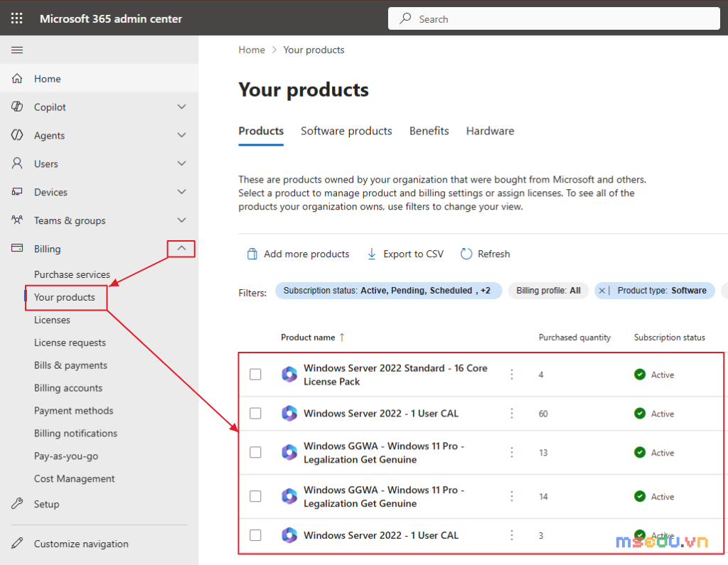The width and height of the screenshot is (728, 565).
Task: Open the Billing profile filter
Action: point(548,291)
